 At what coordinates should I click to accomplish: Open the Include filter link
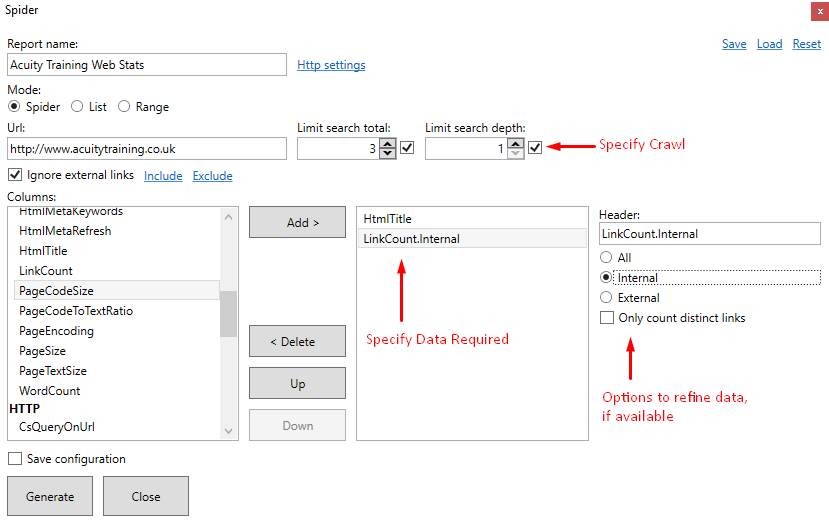[163, 176]
